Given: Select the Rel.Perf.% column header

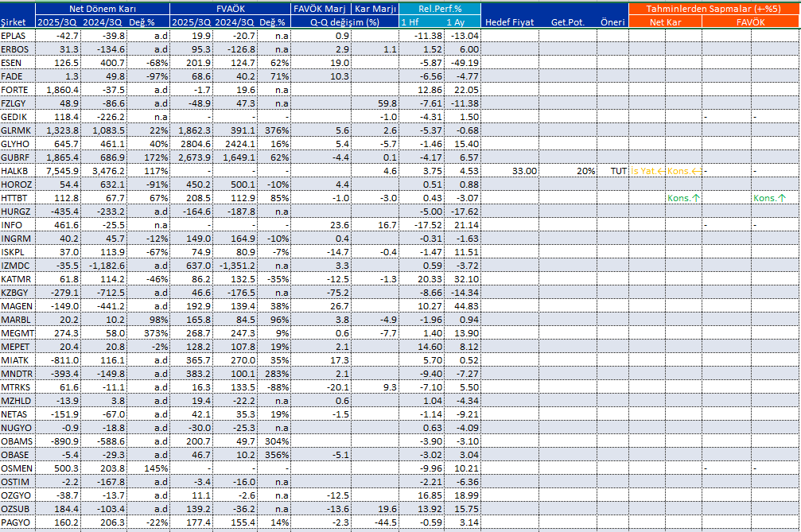Looking at the screenshot, I should [x=440, y=8].
